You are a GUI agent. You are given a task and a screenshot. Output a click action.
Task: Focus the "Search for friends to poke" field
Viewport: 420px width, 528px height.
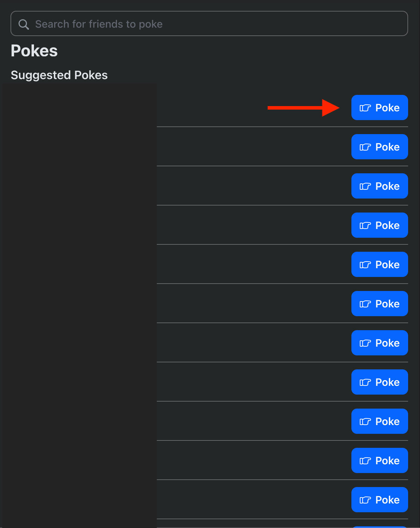pos(210,24)
